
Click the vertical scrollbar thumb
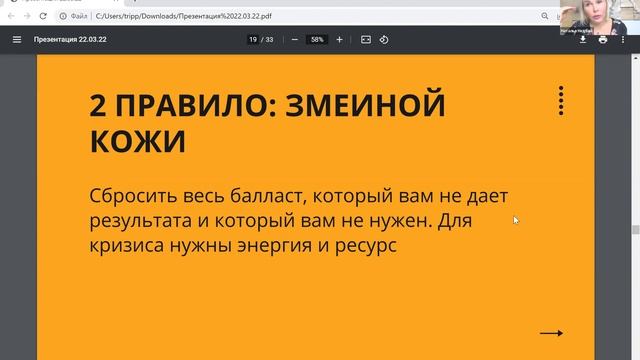pos(636,229)
